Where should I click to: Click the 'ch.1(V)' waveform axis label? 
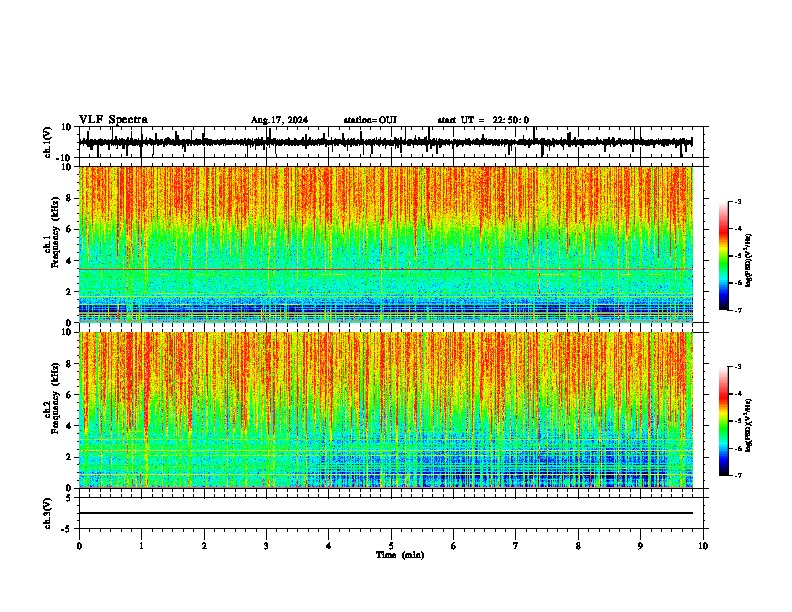click(x=47, y=142)
